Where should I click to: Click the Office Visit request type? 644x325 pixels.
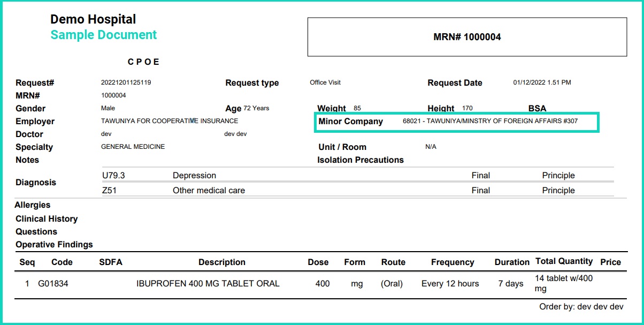pos(325,82)
